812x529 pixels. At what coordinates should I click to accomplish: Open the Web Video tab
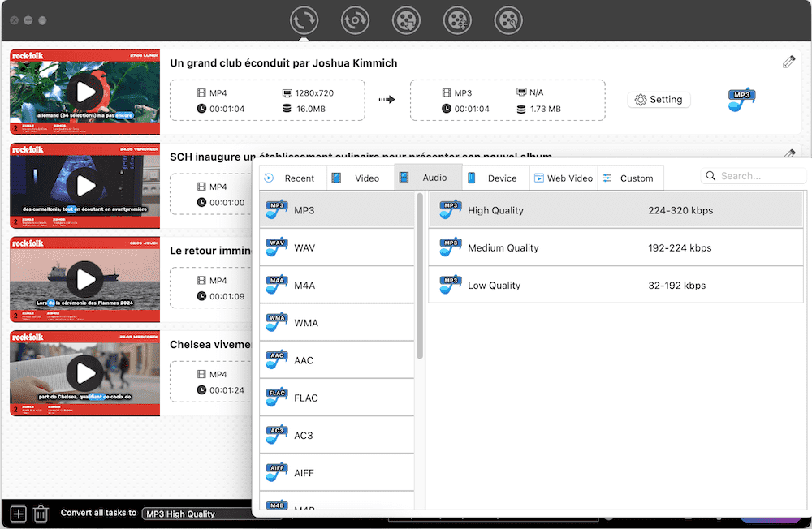pos(563,178)
